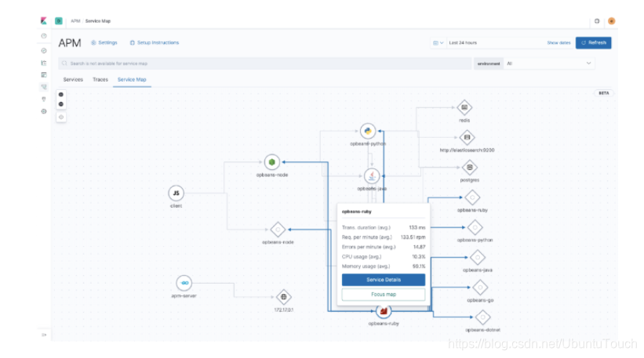Select the elasticsearch:9200 node icon

(467, 137)
